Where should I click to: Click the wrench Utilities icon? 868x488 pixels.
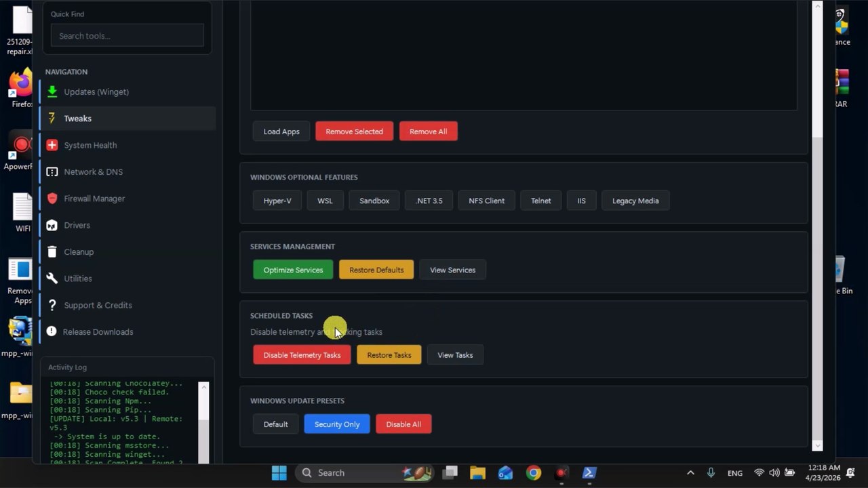pyautogui.click(x=52, y=279)
